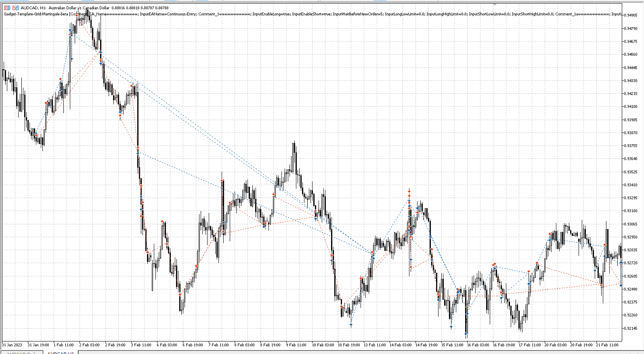Viewport: 644px width, 354px height.
Task: Click red trade marker atop the 14 Feb spike
Action: [x=409, y=191]
